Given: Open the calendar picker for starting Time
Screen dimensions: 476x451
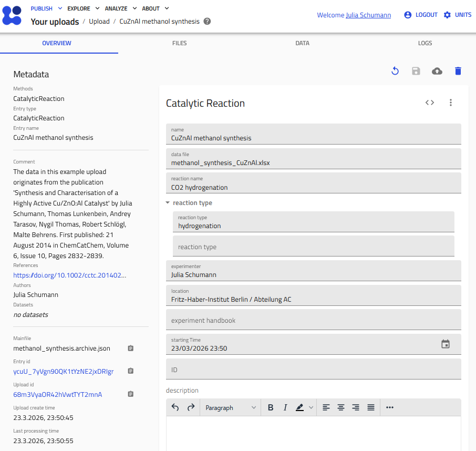Looking at the screenshot, I should [445, 344].
